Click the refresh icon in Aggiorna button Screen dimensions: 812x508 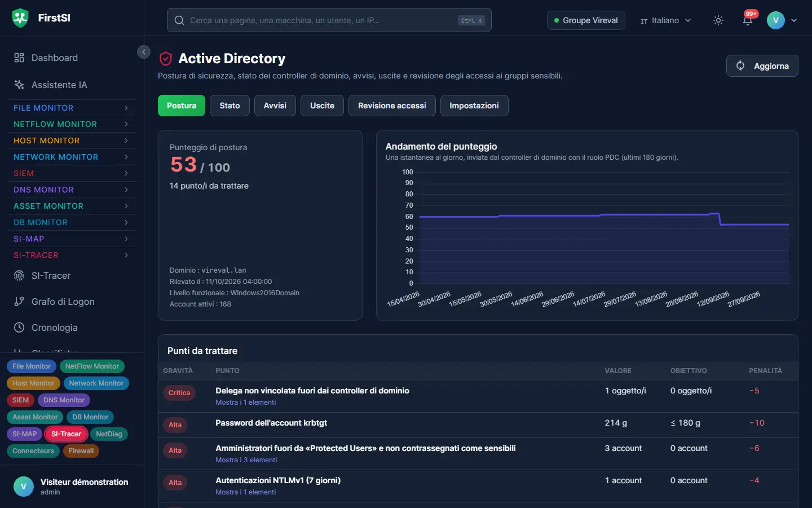[x=740, y=65]
